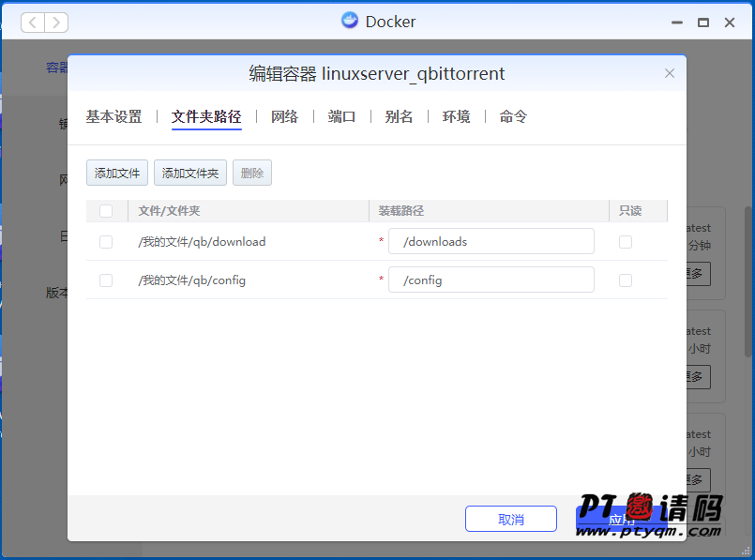Close the Docker window
Viewport: 755px width, 560px height.
(x=730, y=23)
